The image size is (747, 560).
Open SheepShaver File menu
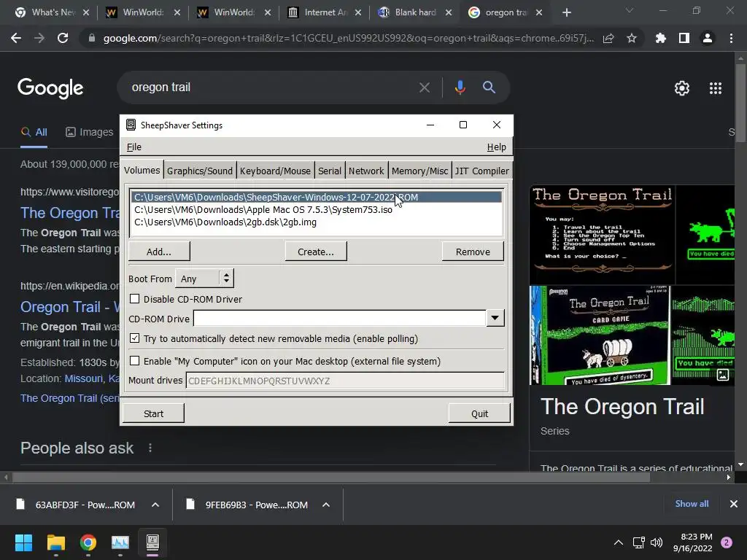134,147
